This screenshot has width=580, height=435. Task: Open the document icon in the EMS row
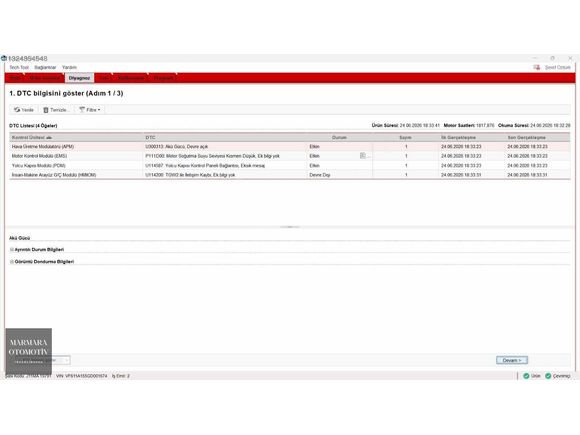point(363,156)
